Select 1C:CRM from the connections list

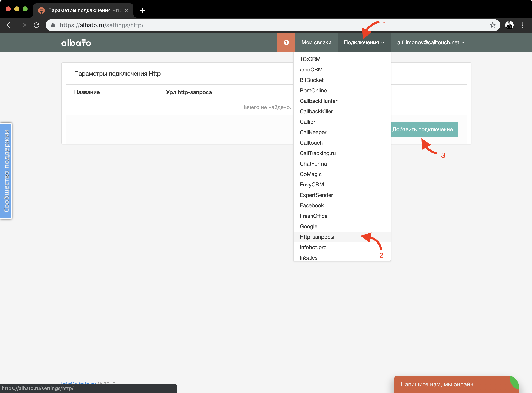(342, 59)
